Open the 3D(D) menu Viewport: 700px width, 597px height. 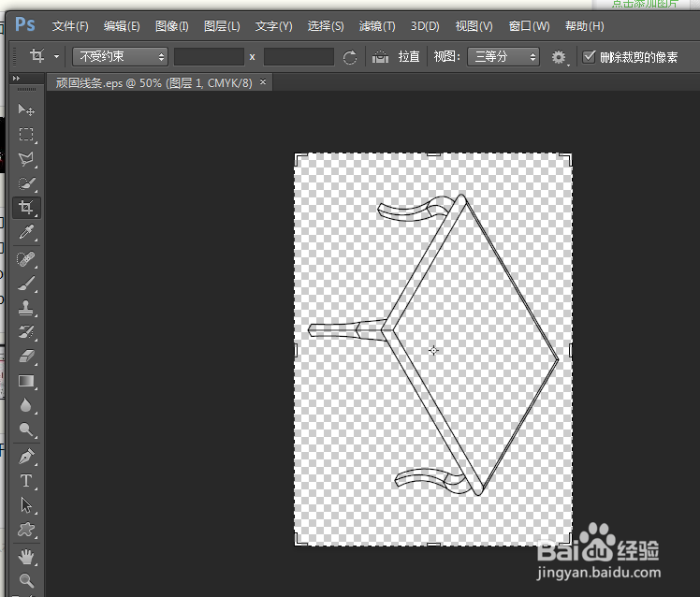pyautogui.click(x=425, y=26)
